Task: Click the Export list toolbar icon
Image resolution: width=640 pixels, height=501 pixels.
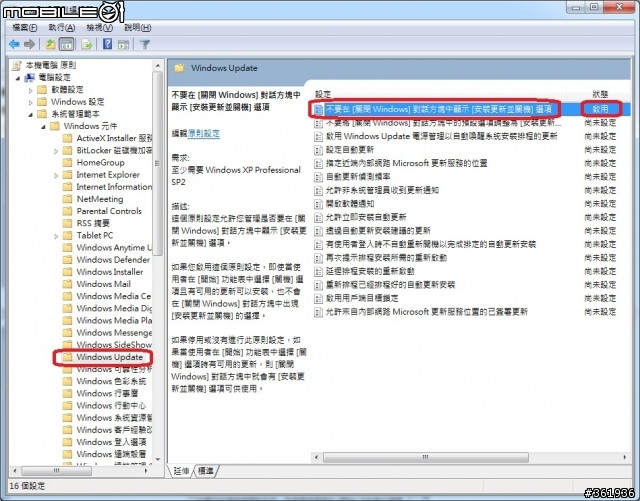Action: click(x=87, y=44)
